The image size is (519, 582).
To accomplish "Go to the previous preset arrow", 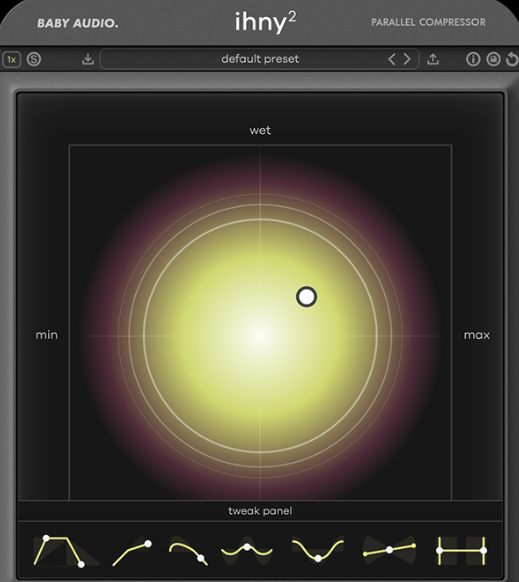I will click(392, 59).
